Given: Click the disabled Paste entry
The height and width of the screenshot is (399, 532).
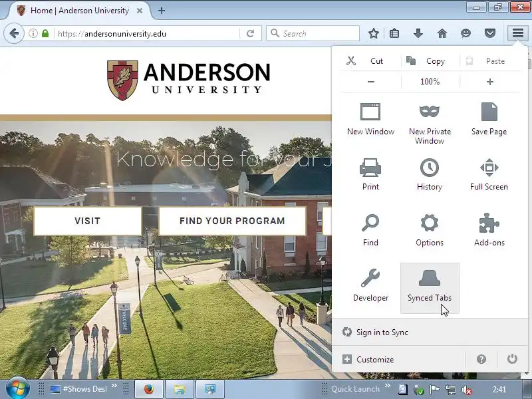Looking at the screenshot, I should click(x=489, y=61).
